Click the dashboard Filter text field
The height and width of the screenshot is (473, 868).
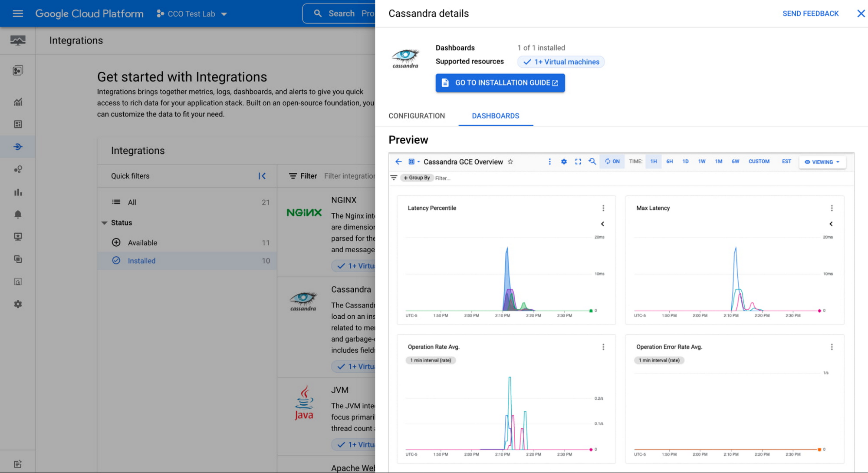[442, 178]
